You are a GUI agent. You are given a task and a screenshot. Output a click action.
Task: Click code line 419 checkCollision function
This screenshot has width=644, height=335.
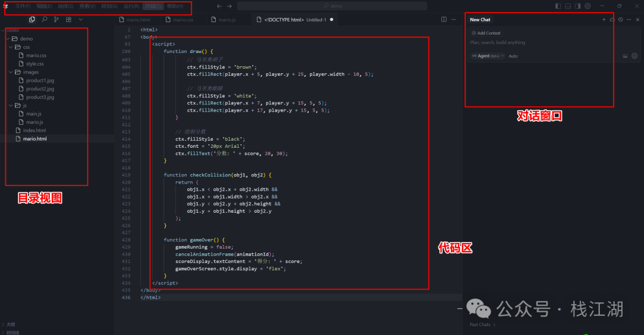(218, 175)
